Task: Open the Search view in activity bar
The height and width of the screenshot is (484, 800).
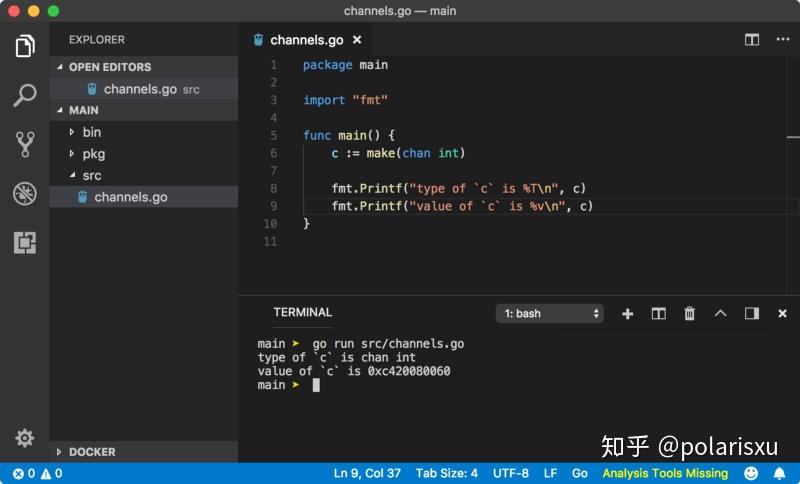Action: (x=24, y=95)
